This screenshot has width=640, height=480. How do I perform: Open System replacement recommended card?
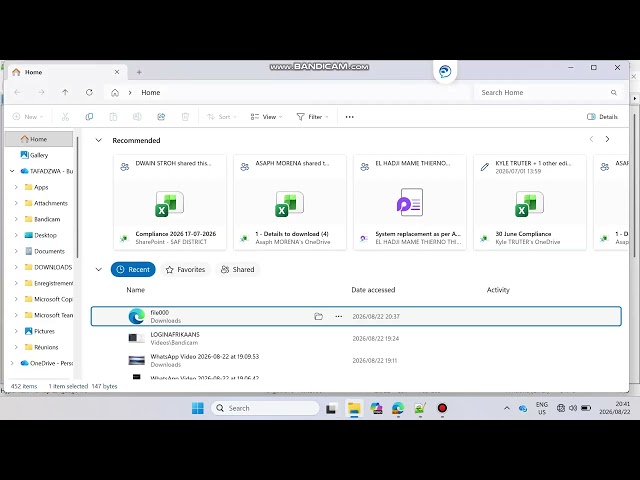tap(410, 202)
